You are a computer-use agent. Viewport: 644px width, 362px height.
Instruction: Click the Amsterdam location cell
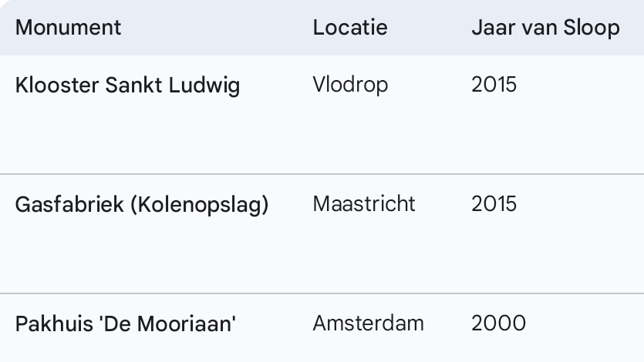click(x=368, y=323)
